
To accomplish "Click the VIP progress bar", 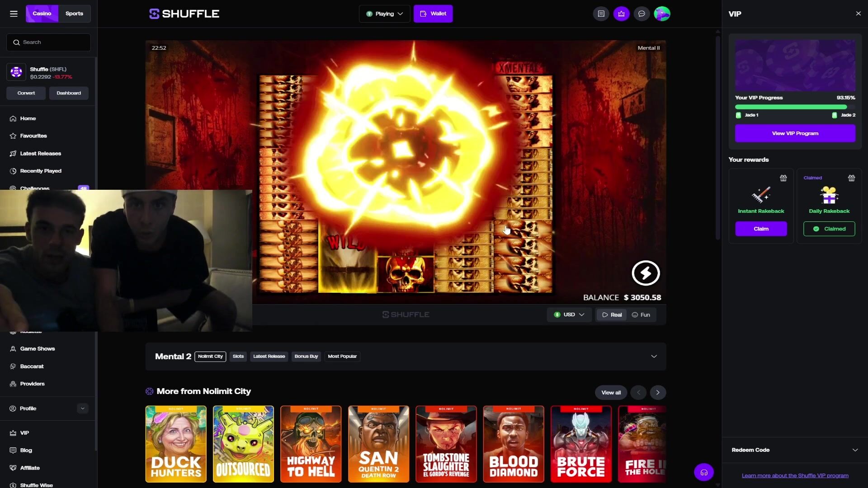I will coord(795,107).
